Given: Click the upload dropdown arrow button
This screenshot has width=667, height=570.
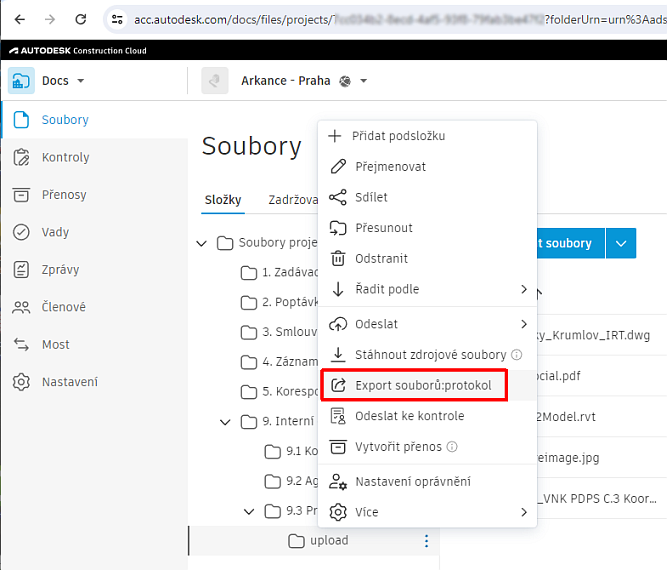Looking at the screenshot, I should coord(621,243).
